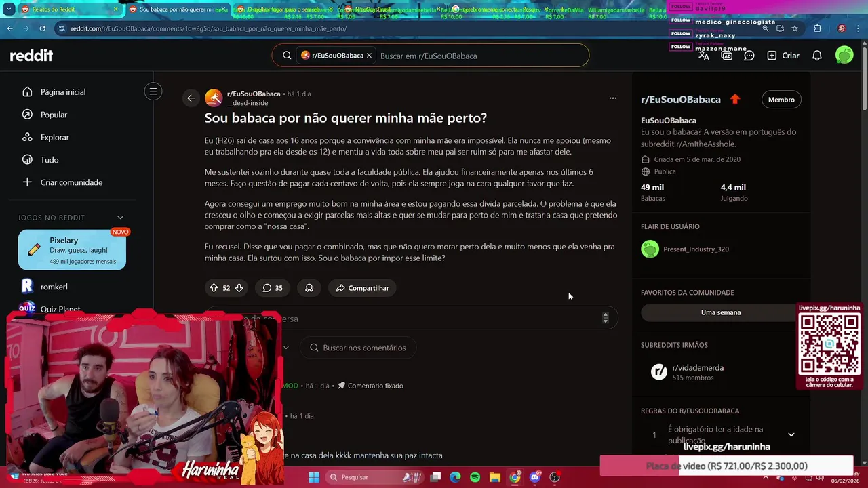
Task: Select Tudo in sidebar
Action: 50,159
